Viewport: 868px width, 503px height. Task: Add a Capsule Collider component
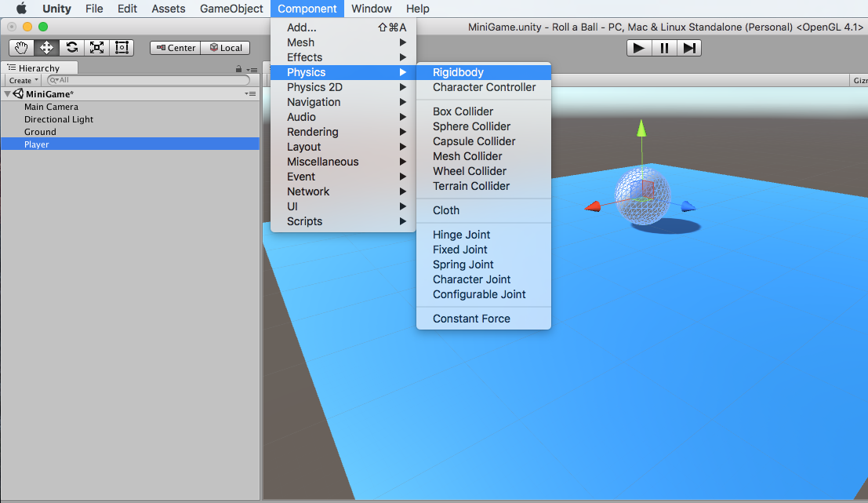[484, 141]
